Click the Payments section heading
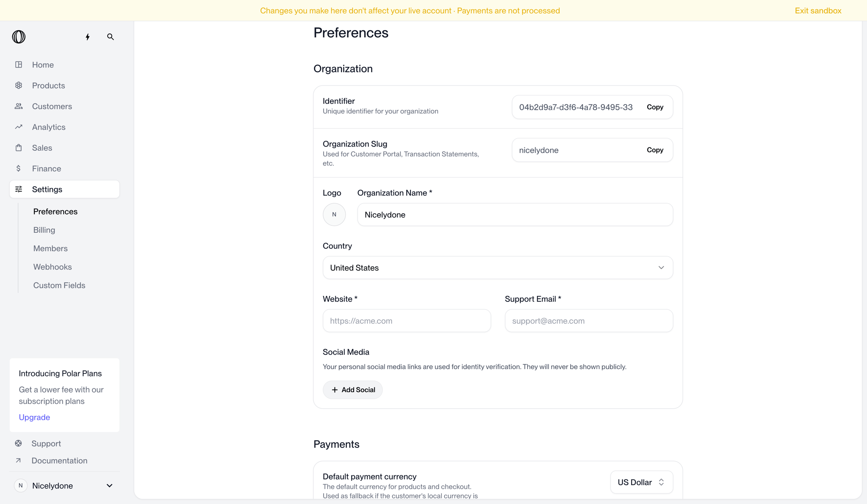867x504 pixels. coord(336,444)
